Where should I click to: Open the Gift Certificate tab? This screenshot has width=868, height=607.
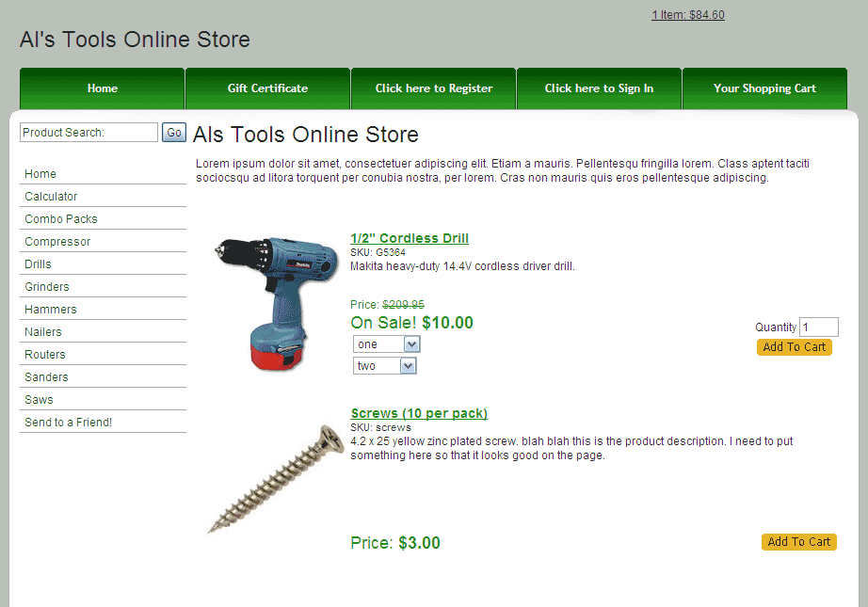(x=268, y=88)
